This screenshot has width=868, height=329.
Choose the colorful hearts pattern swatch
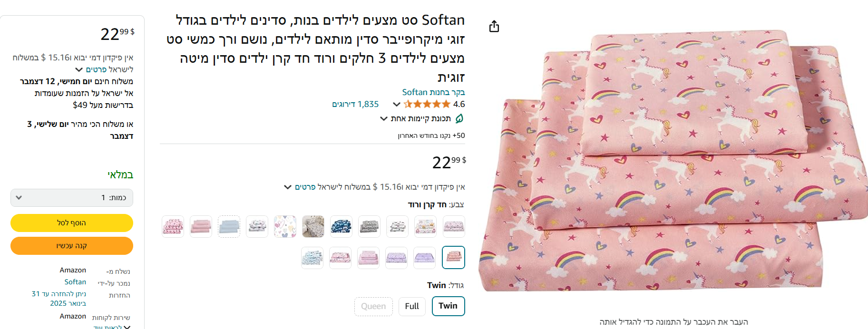pos(285,226)
